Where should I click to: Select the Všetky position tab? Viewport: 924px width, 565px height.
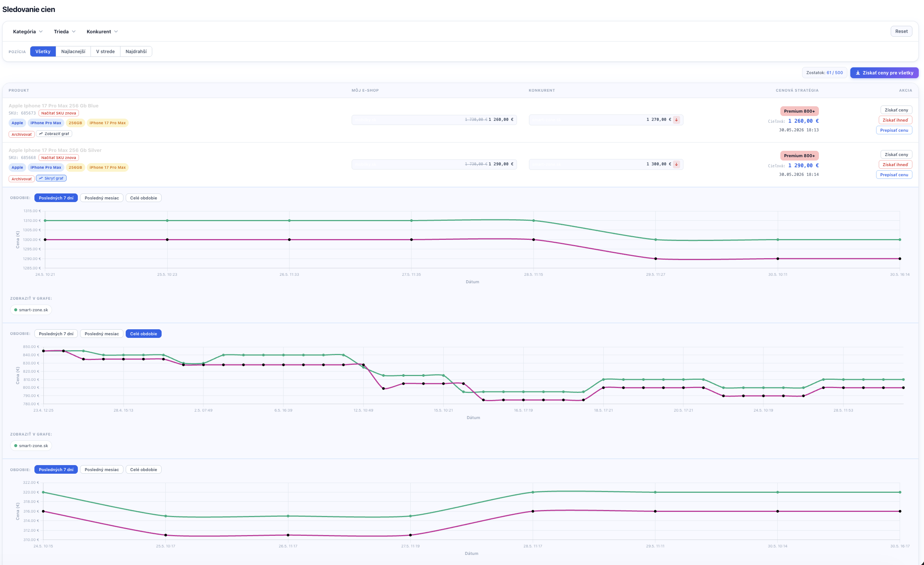(43, 51)
